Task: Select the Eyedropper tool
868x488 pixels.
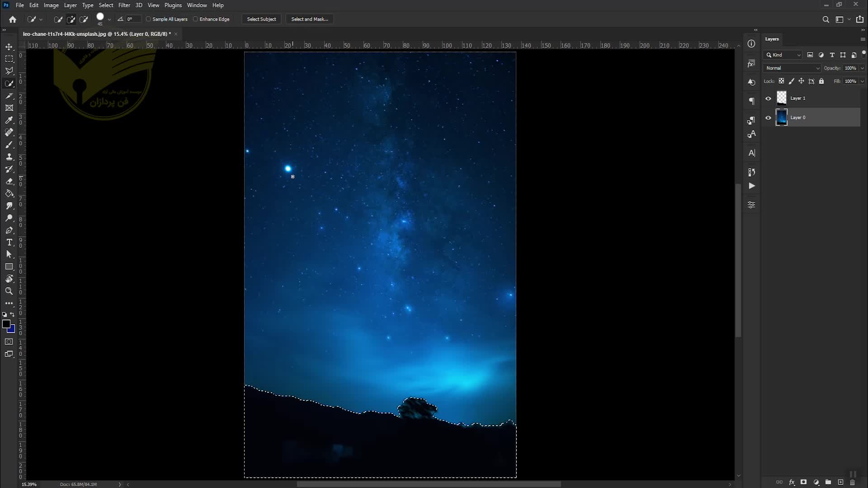Action: point(9,120)
